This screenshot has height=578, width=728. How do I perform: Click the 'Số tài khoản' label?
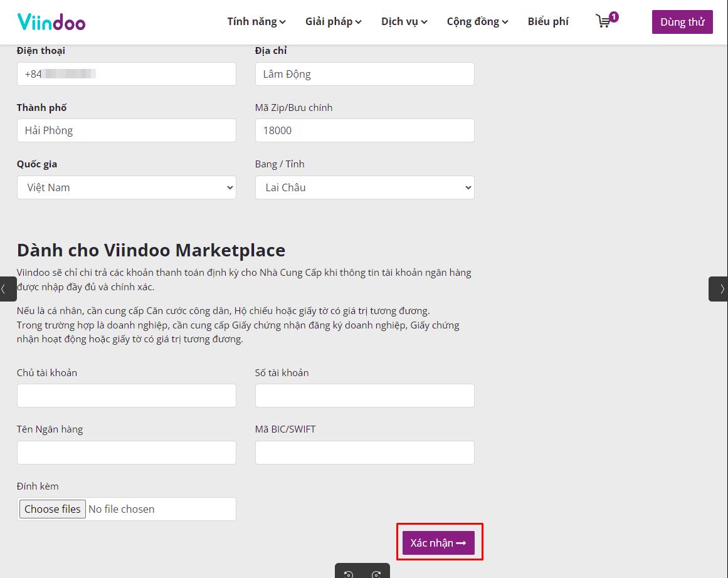click(282, 372)
